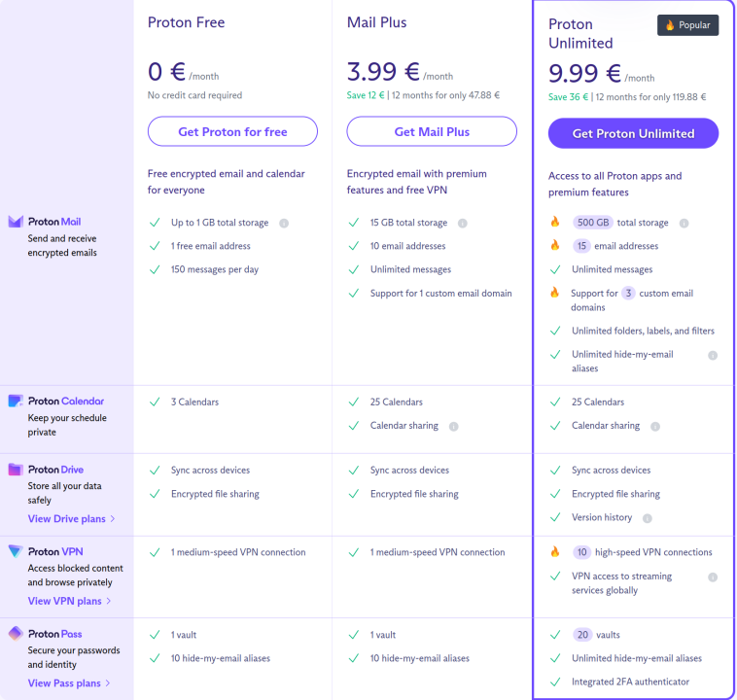Click the Popular badge on Proton Unlimited
737x700 pixels.
click(x=687, y=25)
